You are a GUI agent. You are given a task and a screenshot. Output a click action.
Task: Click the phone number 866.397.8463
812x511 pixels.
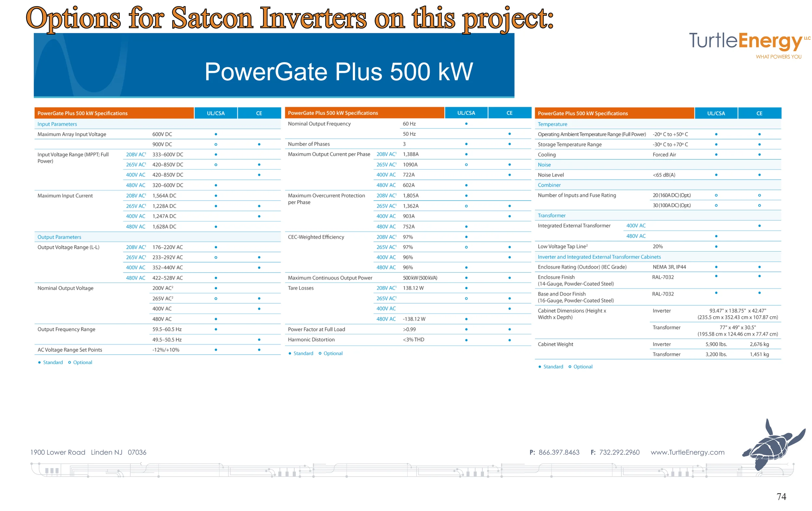click(559, 452)
